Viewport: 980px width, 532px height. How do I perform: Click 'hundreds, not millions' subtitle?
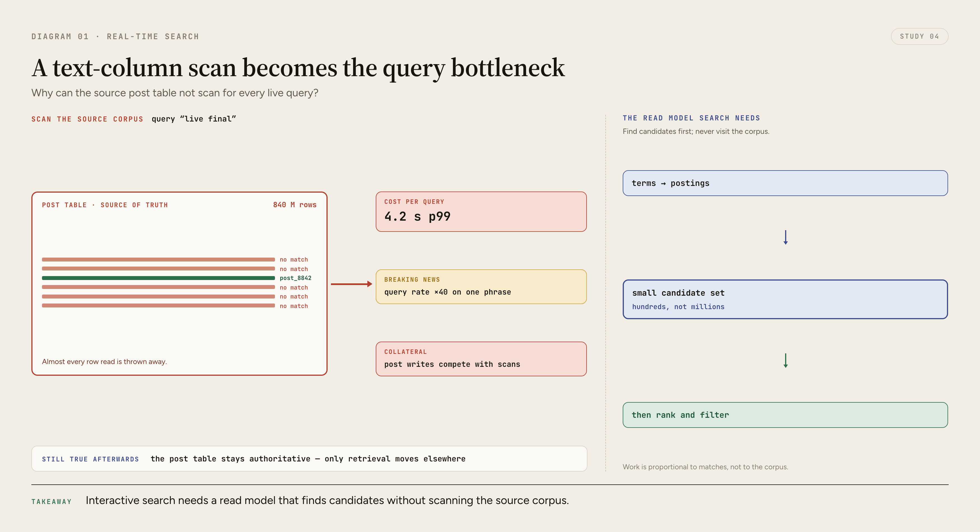(678, 307)
